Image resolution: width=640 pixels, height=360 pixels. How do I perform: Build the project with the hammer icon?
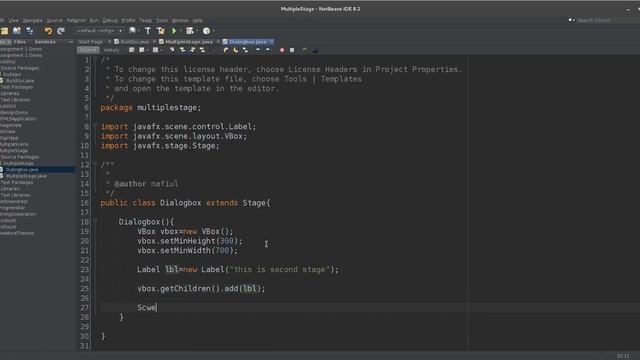point(147,31)
